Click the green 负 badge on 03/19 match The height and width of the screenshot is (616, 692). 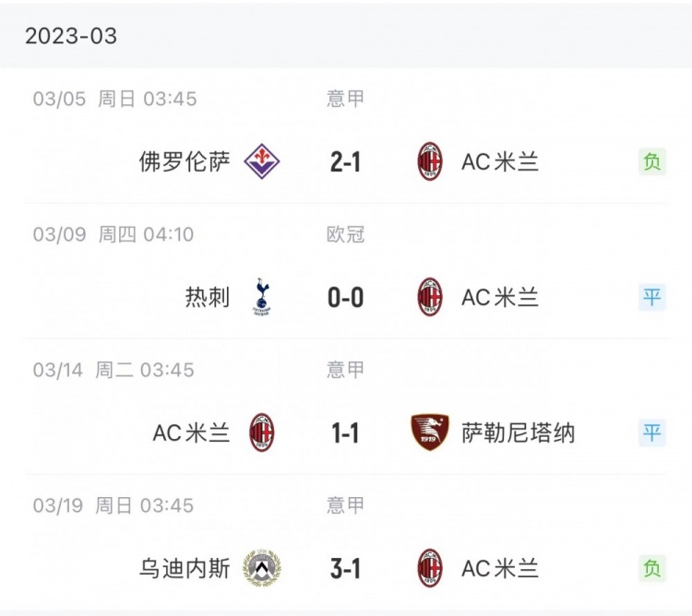pos(652,568)
